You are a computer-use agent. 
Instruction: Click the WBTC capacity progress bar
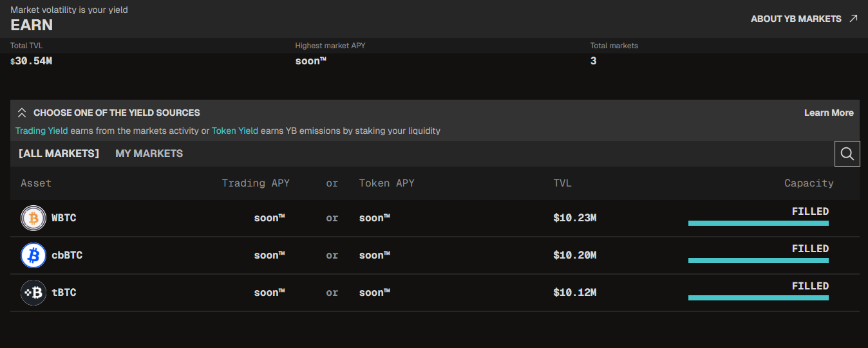point(758,223)
